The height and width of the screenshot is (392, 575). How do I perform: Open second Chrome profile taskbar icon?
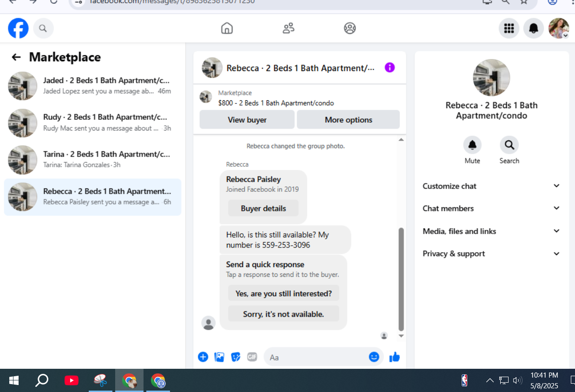click(158, 381)
